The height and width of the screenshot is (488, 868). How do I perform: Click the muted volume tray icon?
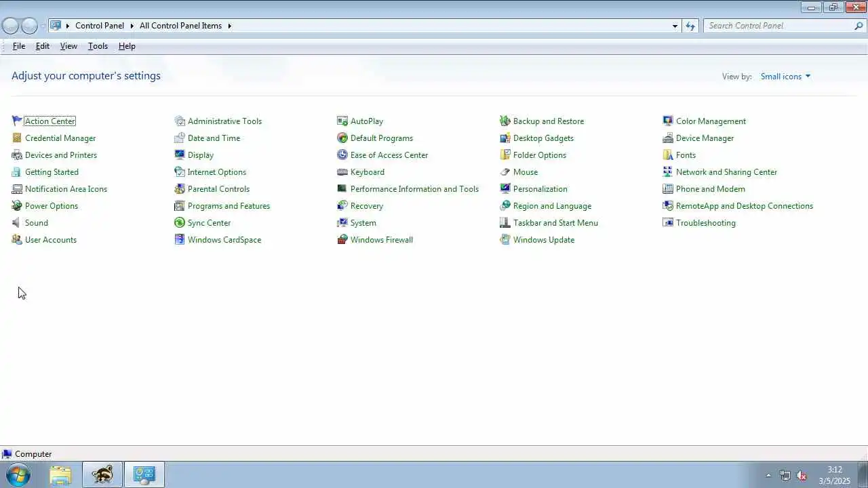[802, 475]
